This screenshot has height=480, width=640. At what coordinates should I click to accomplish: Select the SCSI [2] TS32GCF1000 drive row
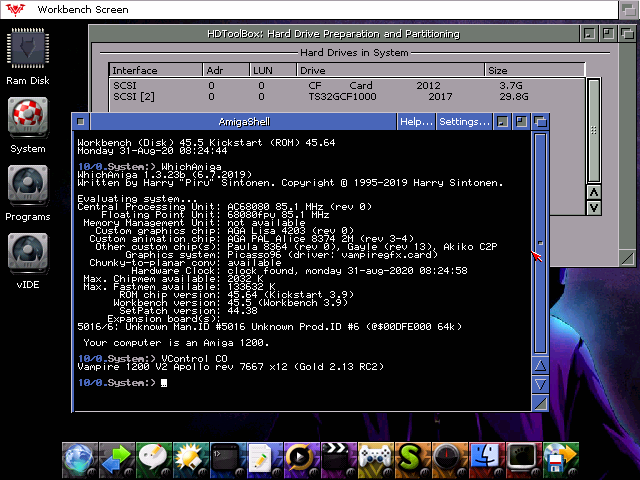[x=347, y=97]
